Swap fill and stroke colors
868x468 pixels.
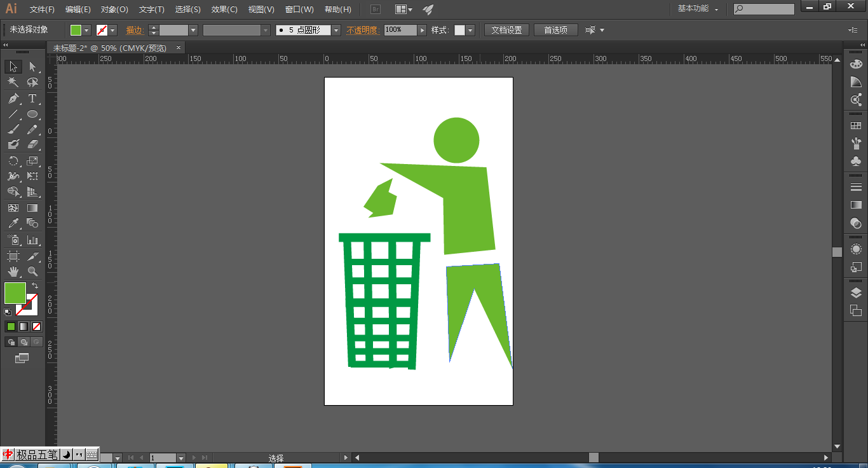click(x=35, y=286)
